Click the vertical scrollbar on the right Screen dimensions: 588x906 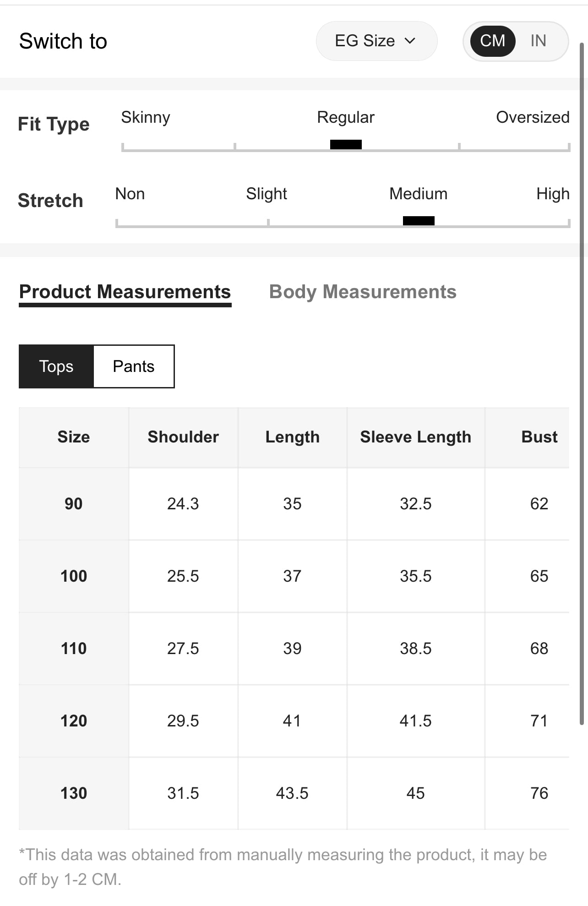[x=582, y=384]
